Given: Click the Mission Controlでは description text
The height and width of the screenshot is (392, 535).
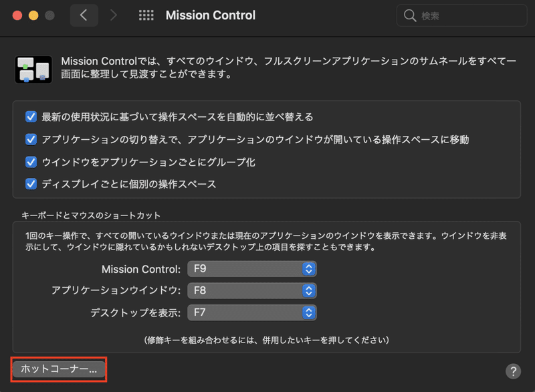Looking at the screenshot, I should pos(289,68).
